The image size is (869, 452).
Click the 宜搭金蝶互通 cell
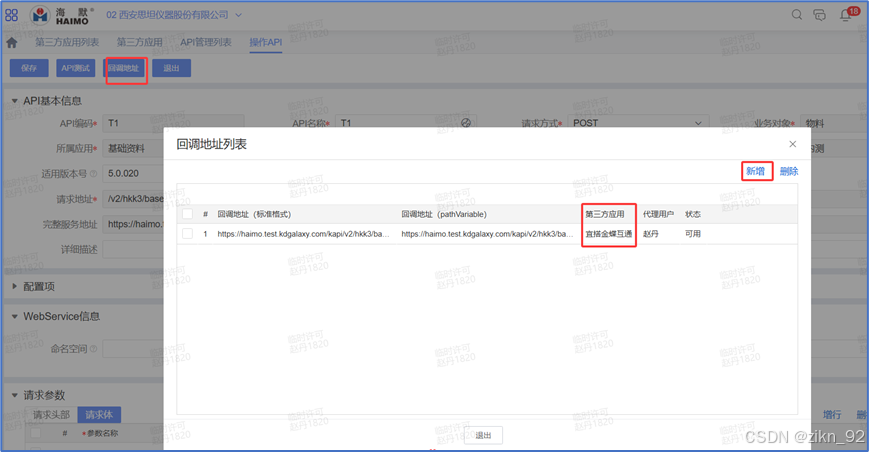(609, 234)
